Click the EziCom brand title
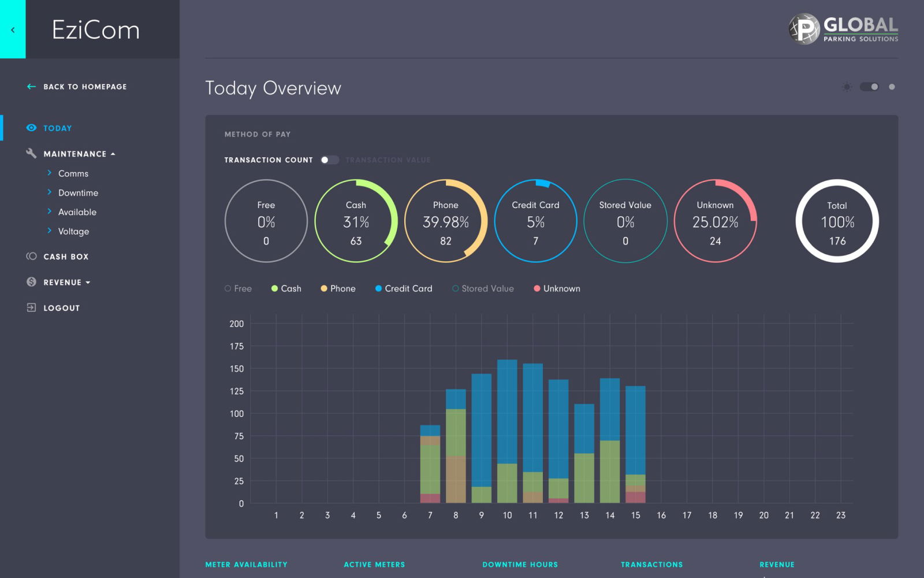Screen dimensions: 924x578 tap(96, 30)
